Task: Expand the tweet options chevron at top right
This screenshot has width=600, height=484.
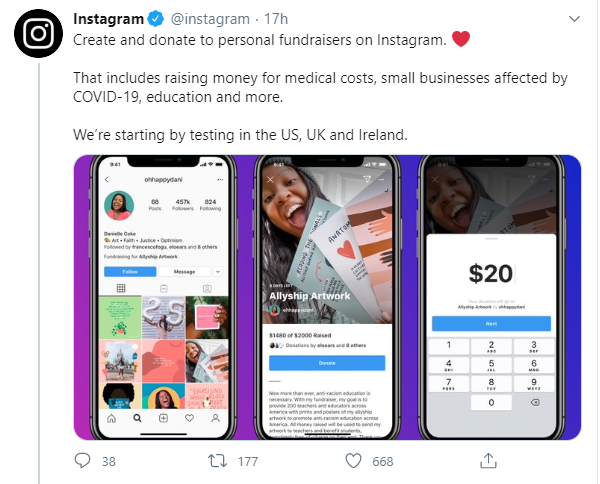Action: coord(574,19)
